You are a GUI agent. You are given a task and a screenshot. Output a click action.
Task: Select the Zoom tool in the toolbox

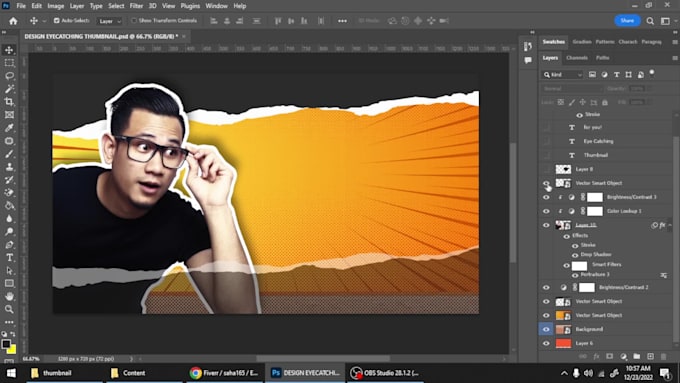pos(9,309)
